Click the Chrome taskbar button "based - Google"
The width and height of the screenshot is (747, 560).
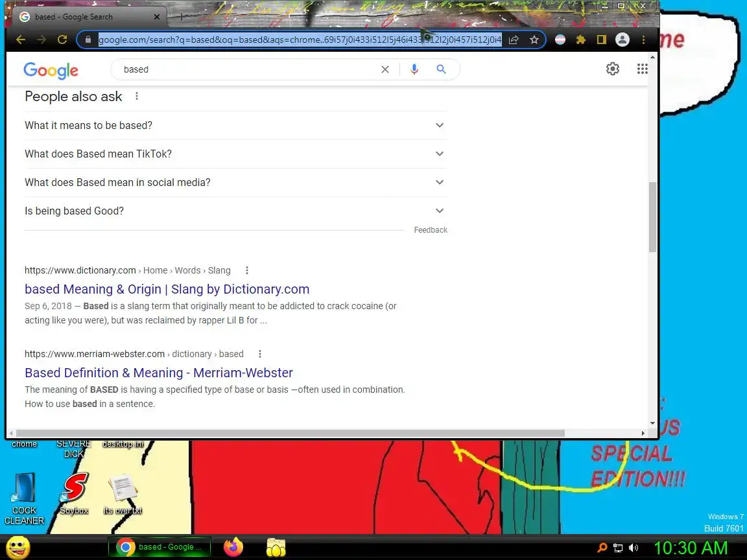(x=160, y=547)
